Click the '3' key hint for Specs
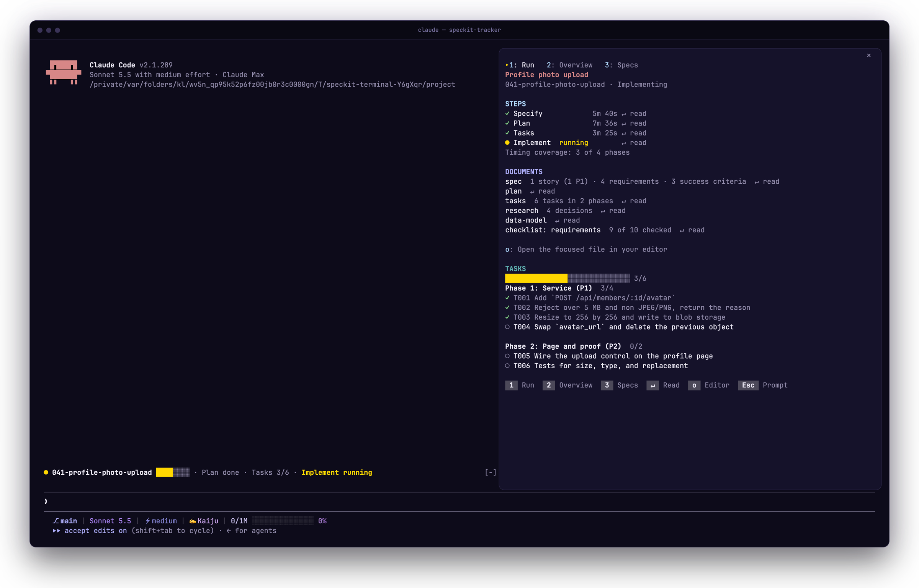 pos(607,385)
